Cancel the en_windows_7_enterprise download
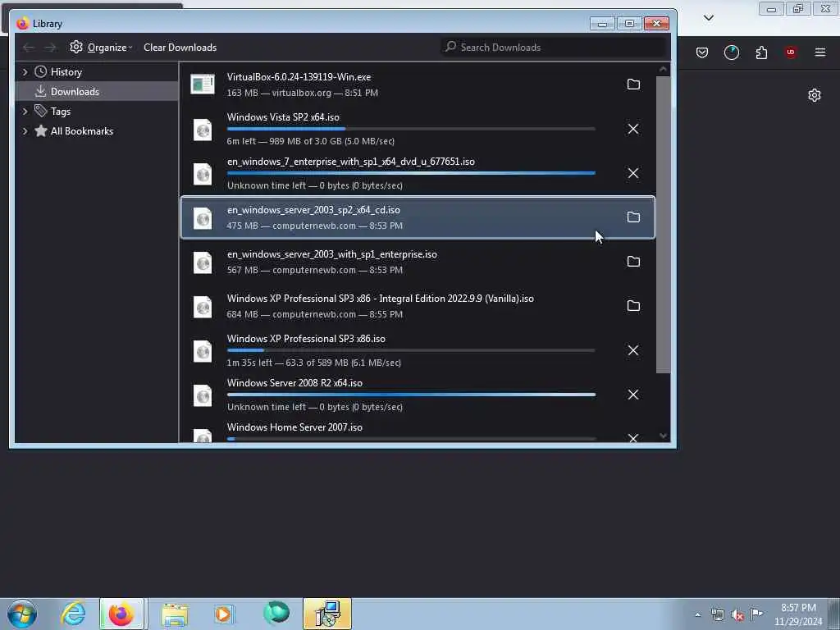Image resolution: width=840 pixels, height=630 pixels. [x=633, y=173]
